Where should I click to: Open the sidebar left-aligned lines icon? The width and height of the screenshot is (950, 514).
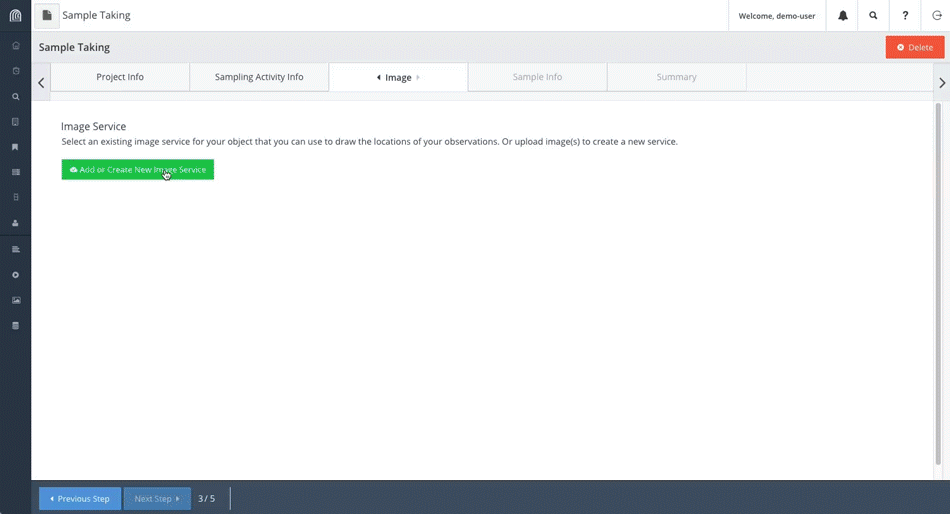pyautogui.click(x=16, y=249)
